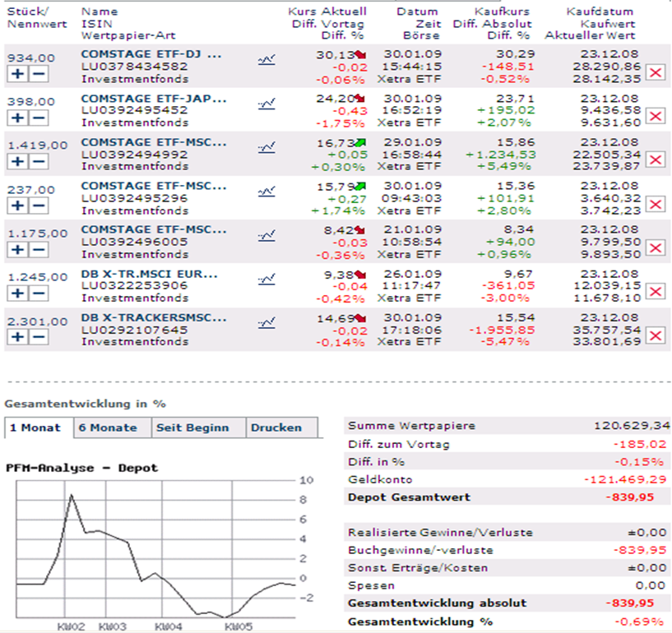
Task: Delete DB X-TR.MSCI EUR position with red X
Action: click(x=656, y=292)
